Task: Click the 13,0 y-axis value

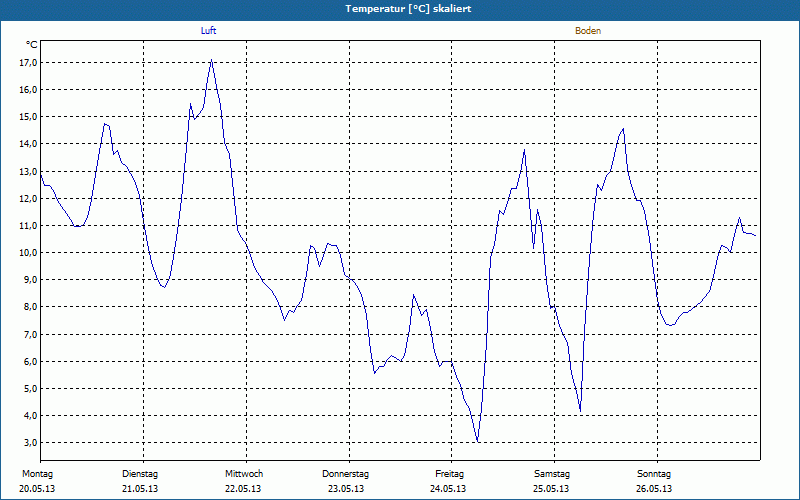Action: click(x=29, y=171)
